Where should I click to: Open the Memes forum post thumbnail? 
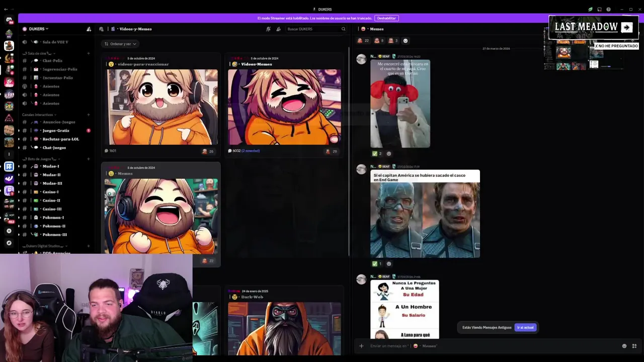coord(161,216)
